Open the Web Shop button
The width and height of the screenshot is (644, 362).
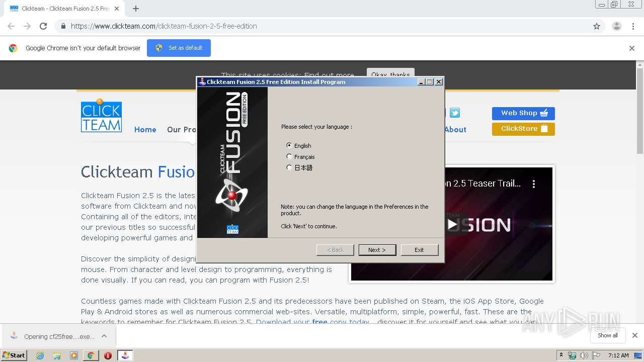point(523,113)
